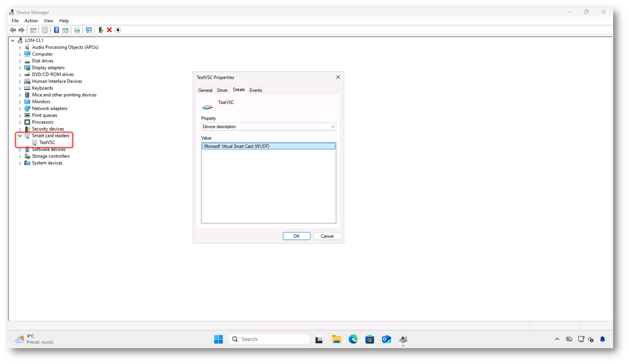Viewport: 629px width, 364px height.
Task: Open the Property dropdown in TestVSC Properties
Action: 268,126
